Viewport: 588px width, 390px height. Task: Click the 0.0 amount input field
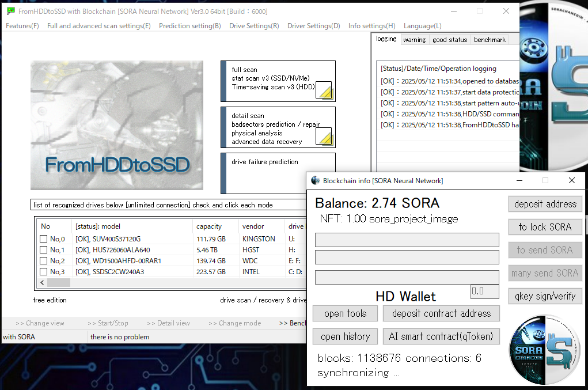click(484, 291)
